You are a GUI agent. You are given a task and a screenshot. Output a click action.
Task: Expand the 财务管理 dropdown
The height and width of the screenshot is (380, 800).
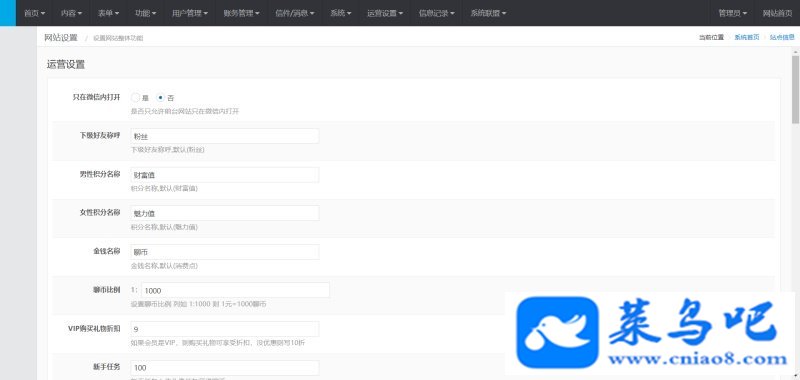[241, 13]
